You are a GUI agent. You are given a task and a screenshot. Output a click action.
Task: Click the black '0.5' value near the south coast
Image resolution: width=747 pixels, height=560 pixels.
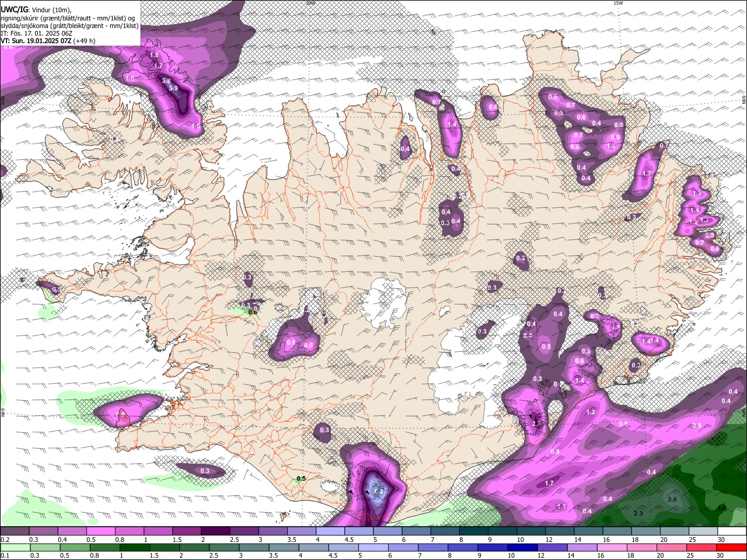[301, 479]
